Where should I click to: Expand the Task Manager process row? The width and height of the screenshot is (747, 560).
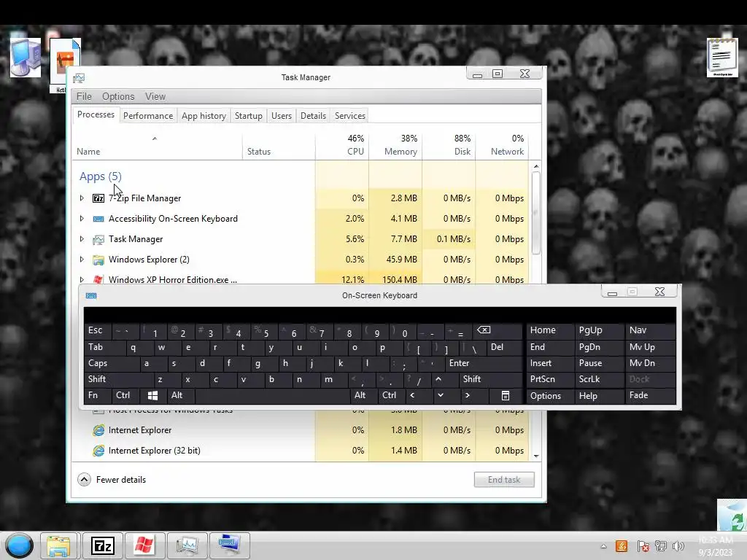tap(82, 239)
